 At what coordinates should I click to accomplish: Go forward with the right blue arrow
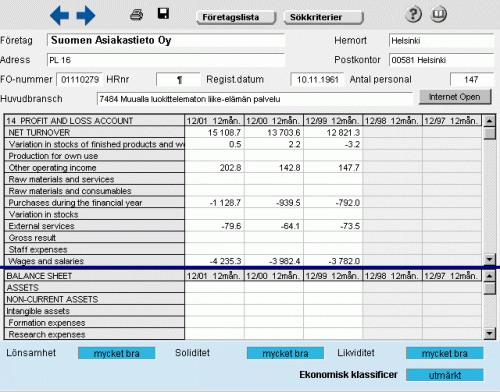coord(86,15)
